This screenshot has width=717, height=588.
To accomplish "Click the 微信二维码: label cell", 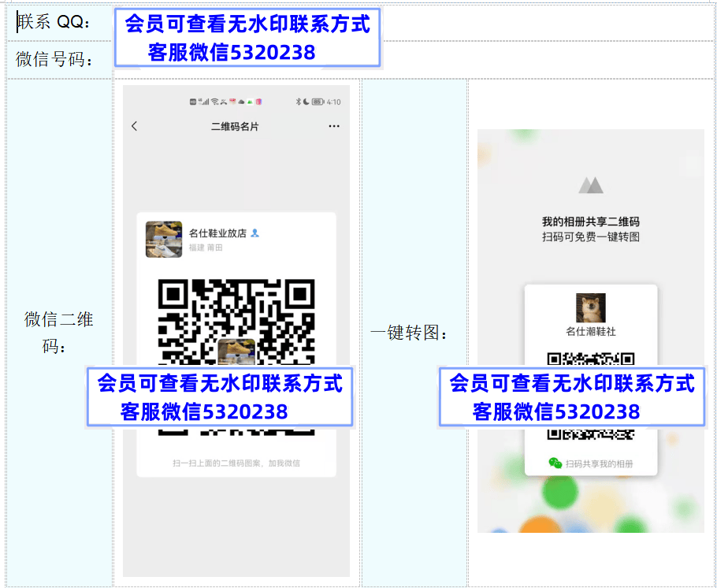I will coord(58,333).
